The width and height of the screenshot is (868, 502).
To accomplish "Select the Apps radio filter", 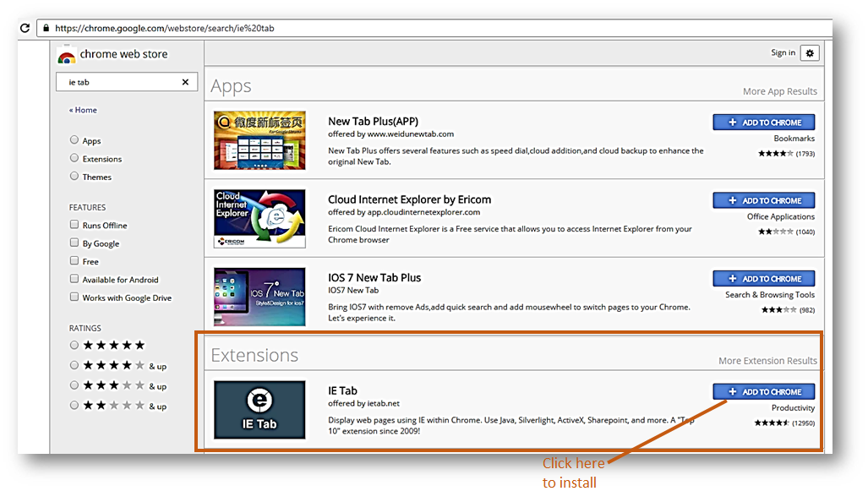I will pyautogui.click(x=74, y=140).
